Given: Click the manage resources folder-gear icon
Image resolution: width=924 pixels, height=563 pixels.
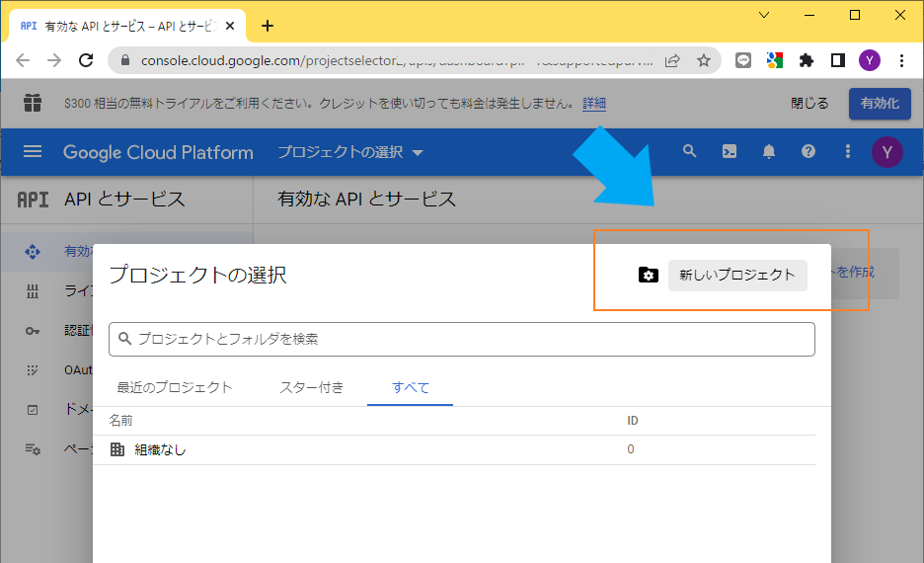Looking at the screenshot, I should 649,275.
